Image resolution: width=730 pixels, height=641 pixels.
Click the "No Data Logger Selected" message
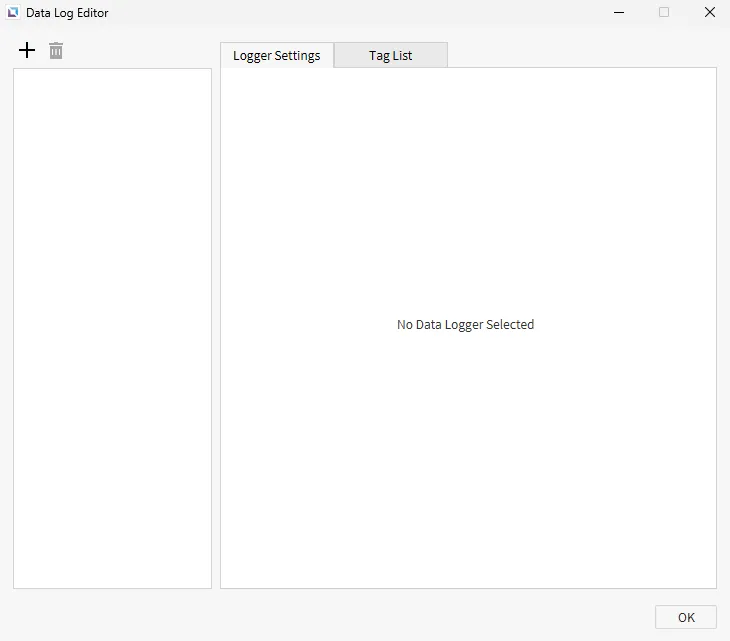pyautogui.click(x=465, y=324)
